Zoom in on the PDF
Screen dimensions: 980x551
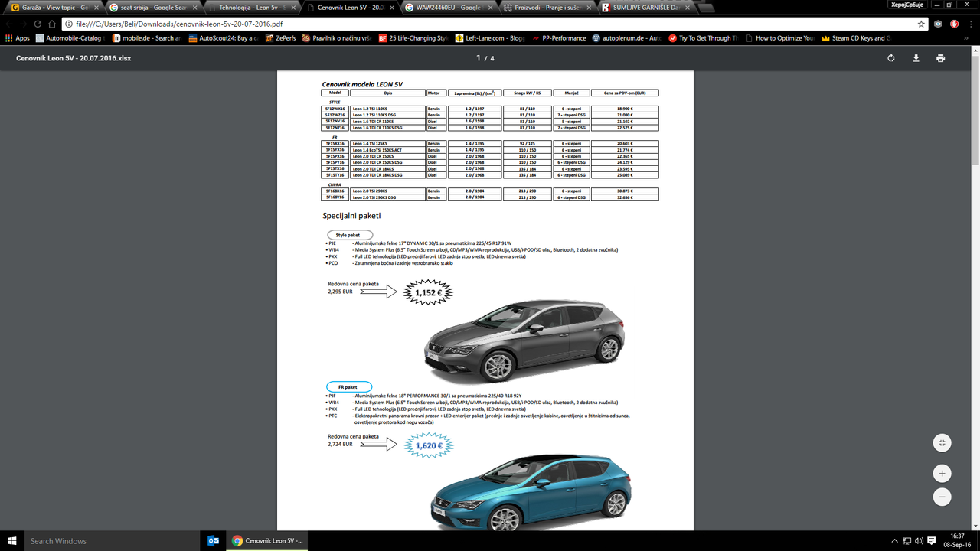[942, 473]
